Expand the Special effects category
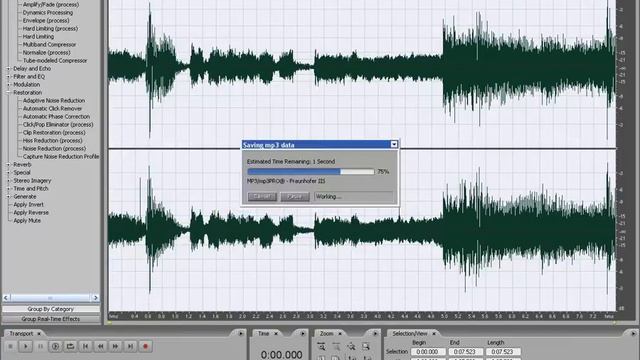640x360 pixels. 8,173
